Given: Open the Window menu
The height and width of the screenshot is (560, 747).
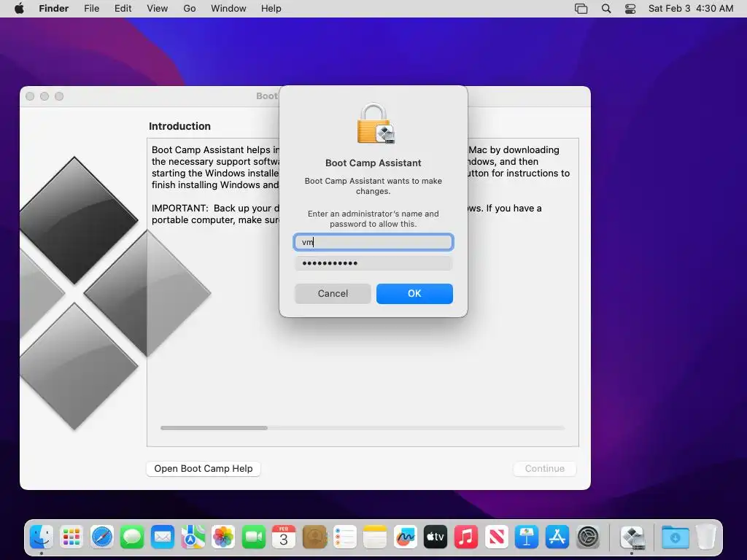Looking at the screenshot, I should pyautogui.click(x=228, y=9).
